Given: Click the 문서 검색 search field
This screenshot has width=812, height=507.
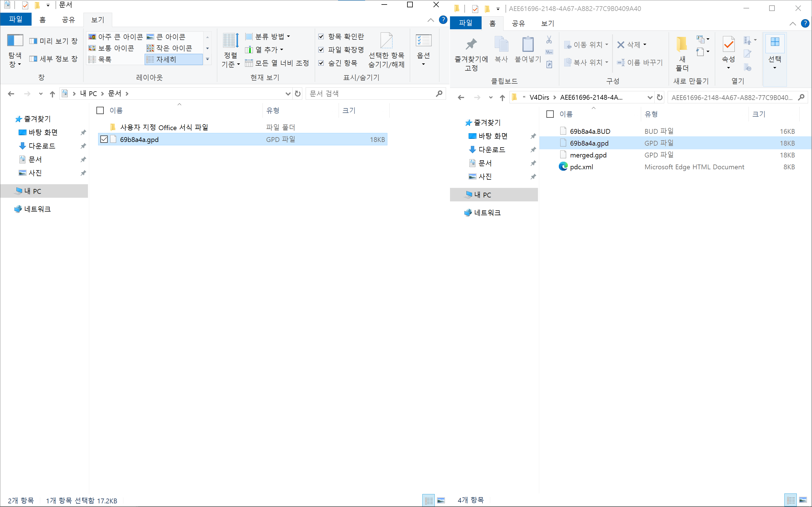Looking at the screenshot, I should 369,94.
